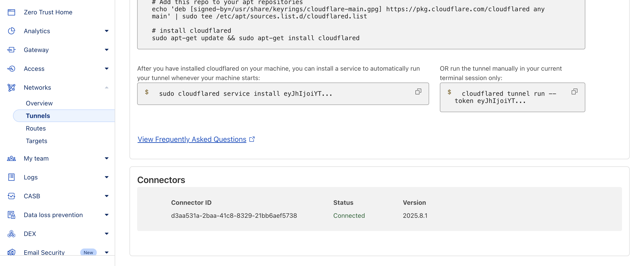
Task: Copy the tunnel run token command
Action: [x=574, y=92]
